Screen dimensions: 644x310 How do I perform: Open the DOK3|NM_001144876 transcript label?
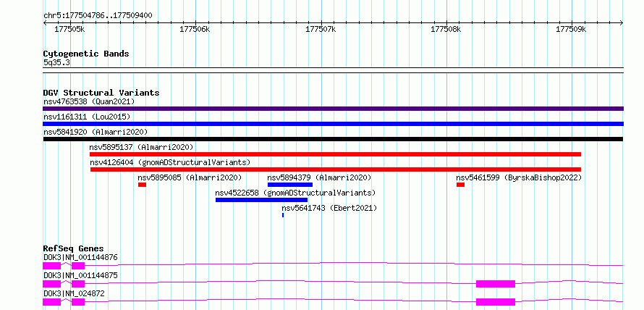(x=80, y=258)
